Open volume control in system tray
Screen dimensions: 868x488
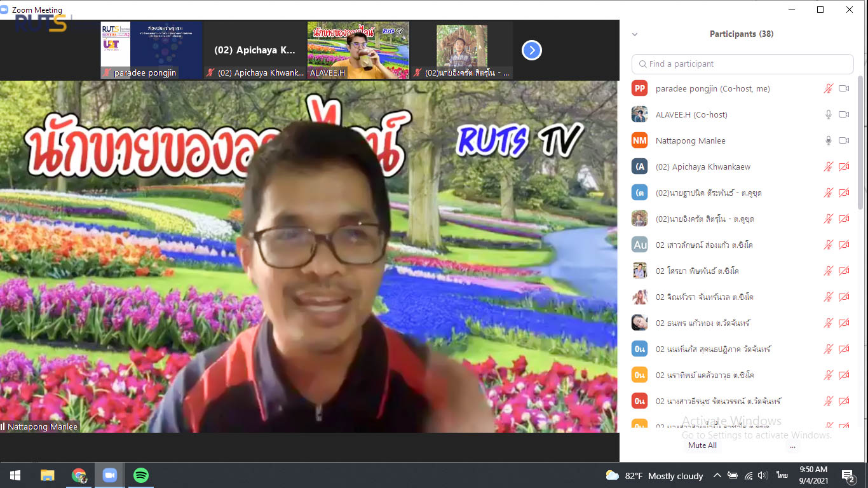coord(763,475)
